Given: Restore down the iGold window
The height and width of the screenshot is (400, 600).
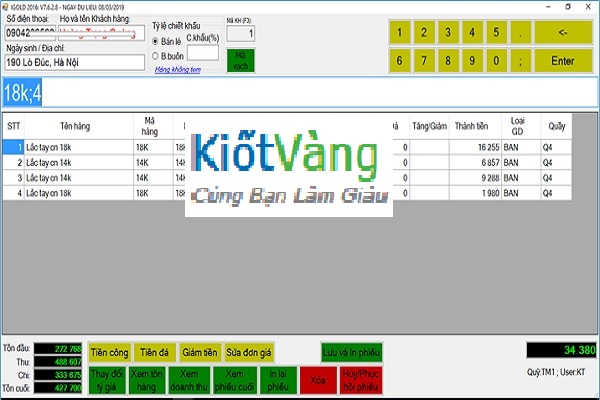Looking at the screenshot, I should 568,7.
